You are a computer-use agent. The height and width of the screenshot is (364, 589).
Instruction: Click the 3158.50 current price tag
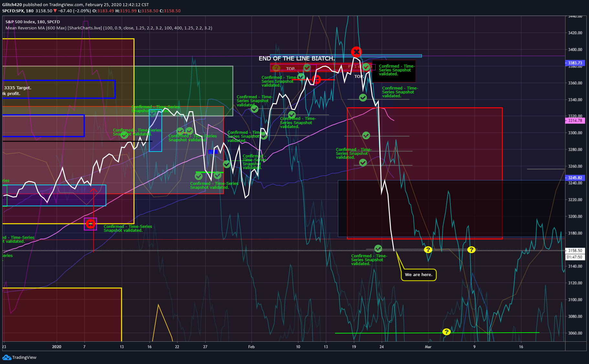tap(575, 251)
